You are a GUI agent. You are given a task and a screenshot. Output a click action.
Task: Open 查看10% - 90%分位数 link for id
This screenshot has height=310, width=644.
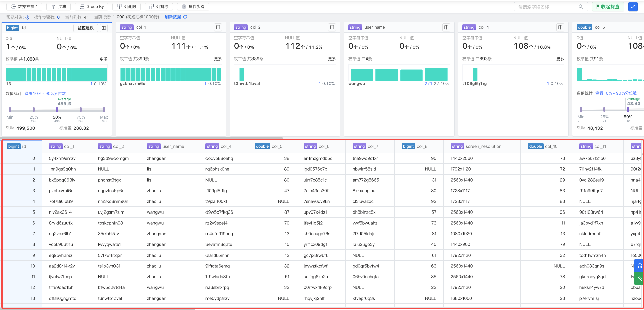point(45,94)
